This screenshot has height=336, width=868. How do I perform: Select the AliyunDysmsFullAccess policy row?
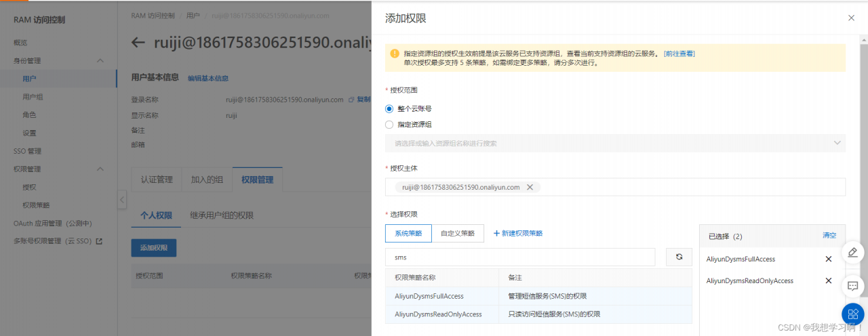538,296
